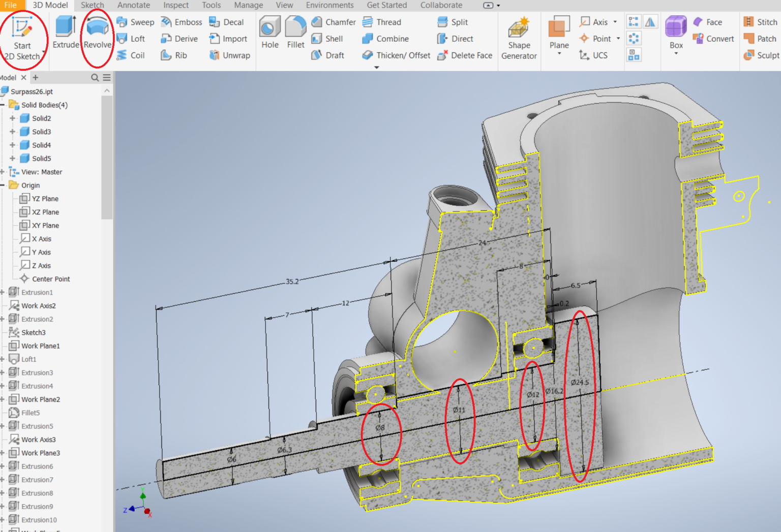The height and width of the screenshot is (532, 781).
Task: Select the Sweep tool
Action: click(135, 22)
